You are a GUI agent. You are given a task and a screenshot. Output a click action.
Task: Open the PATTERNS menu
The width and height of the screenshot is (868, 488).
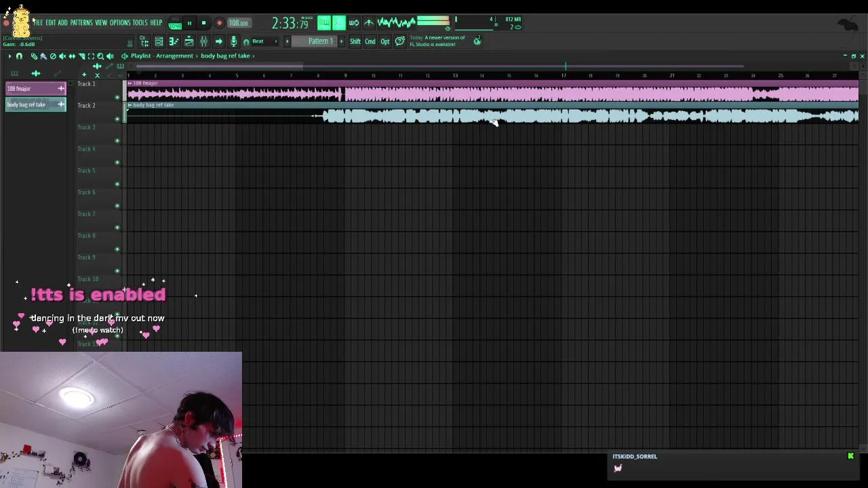tap(81, 22)
